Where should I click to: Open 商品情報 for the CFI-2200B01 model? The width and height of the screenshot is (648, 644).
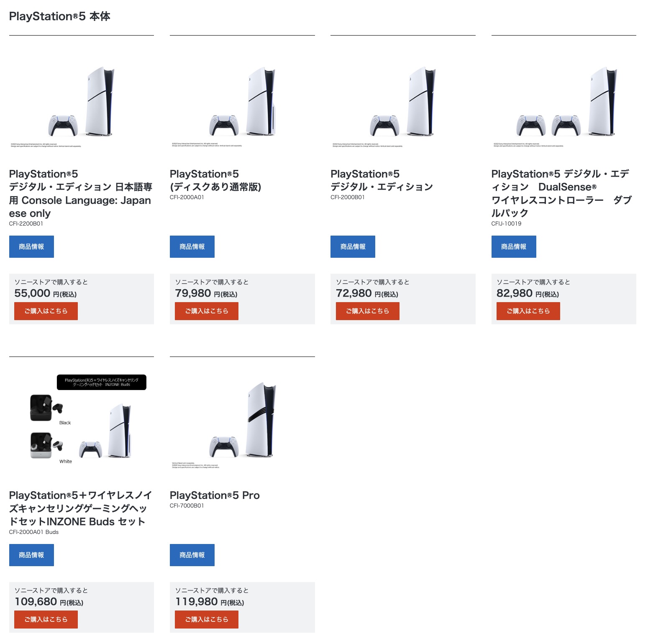tap(31, 247)
